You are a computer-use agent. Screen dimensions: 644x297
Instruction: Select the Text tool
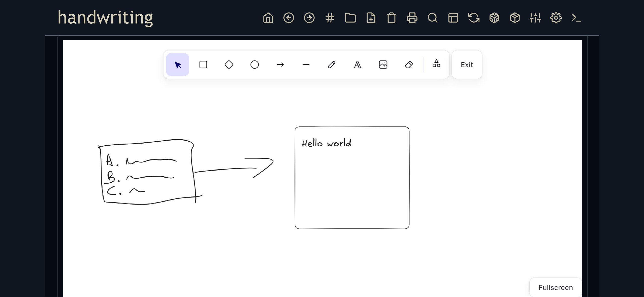(x=357, y=65)
